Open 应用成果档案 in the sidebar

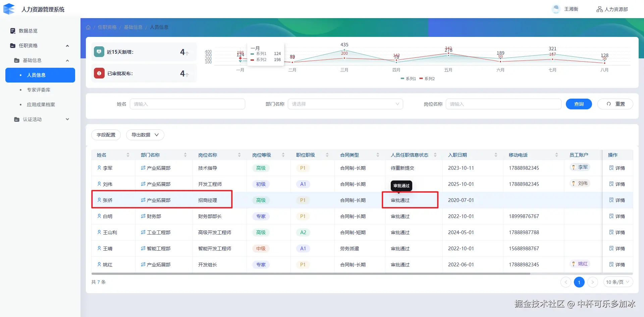tap(41, 105)
